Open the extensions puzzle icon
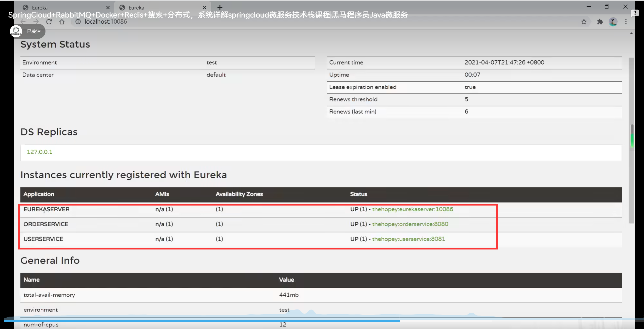This screenshot has width=644, height=329. pyautogui.click(x=600, y=22)
